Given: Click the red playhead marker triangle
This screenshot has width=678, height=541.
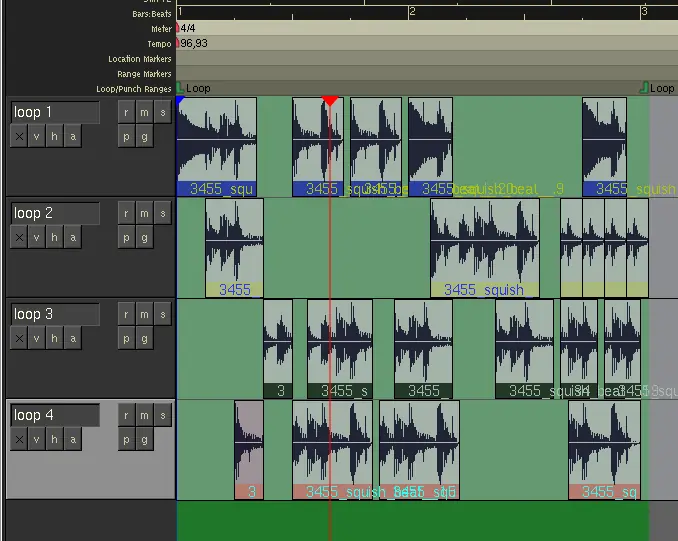Looking at the screenshot, I should point(330,101).
